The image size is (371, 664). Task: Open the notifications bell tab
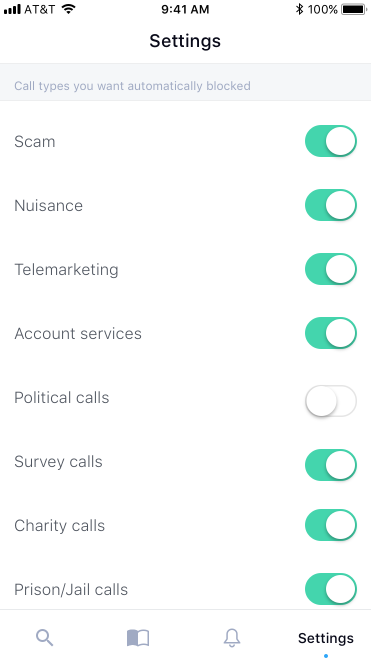(x=232, y=637)
